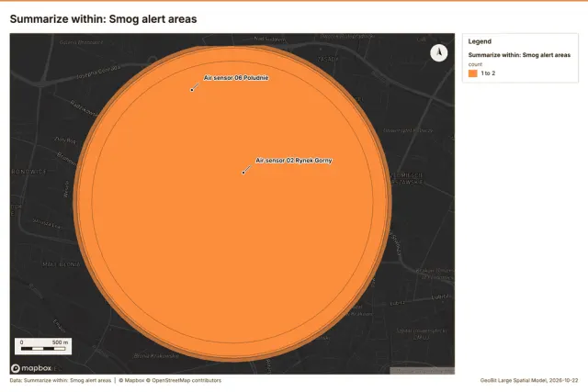The height and width of the screenshot is (392, 588).
Task: Click the Air sensor 06 Poludnie point marker
Action: tap(192, 90)
